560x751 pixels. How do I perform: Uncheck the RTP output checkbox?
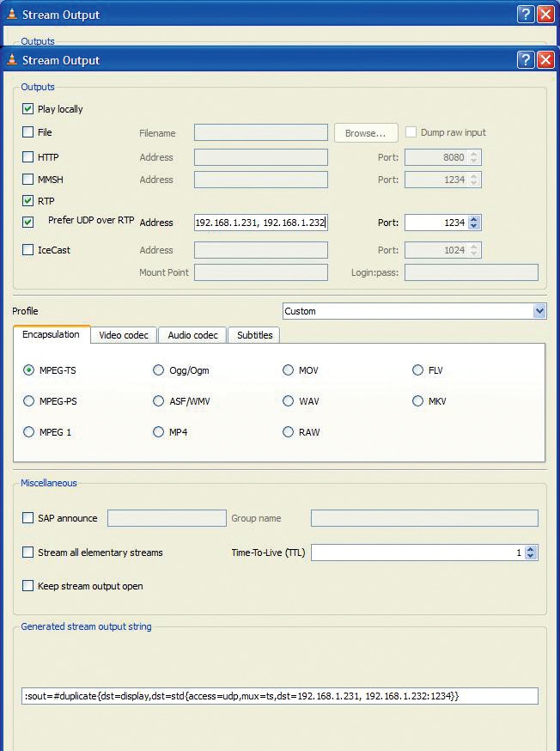click(27, 201)
